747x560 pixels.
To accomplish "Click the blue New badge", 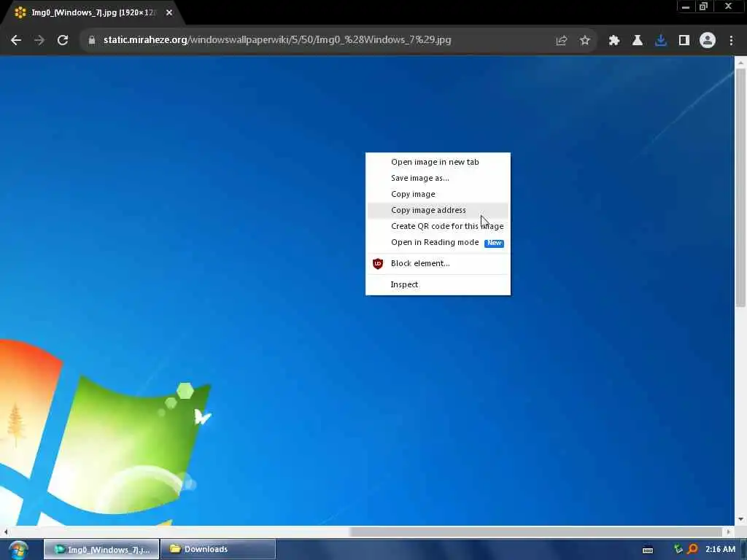I will (x=494, y=243).
